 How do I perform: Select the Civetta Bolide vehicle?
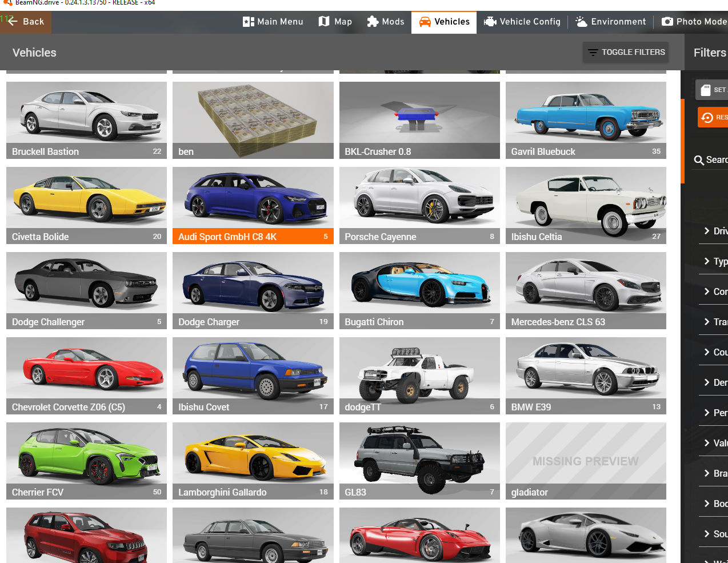pyautogui.click(x=86, y=205)
